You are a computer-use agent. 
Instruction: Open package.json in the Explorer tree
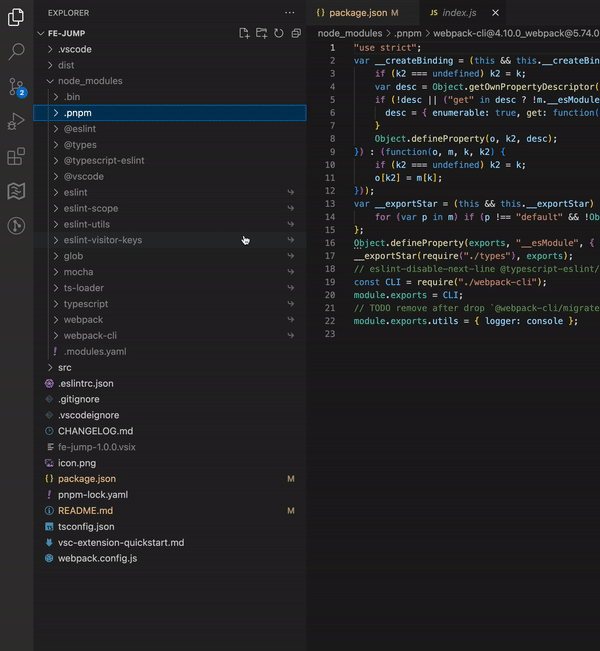point(170,479)
